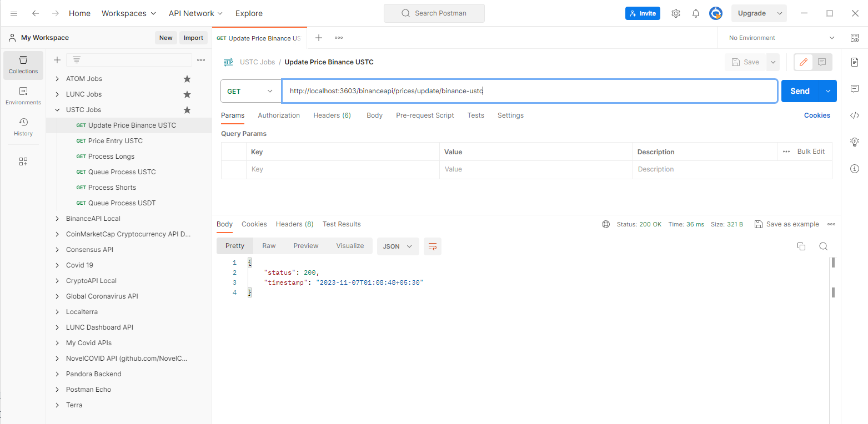Toggle star on ATOM Jobs collection

(x=187, y=79)
